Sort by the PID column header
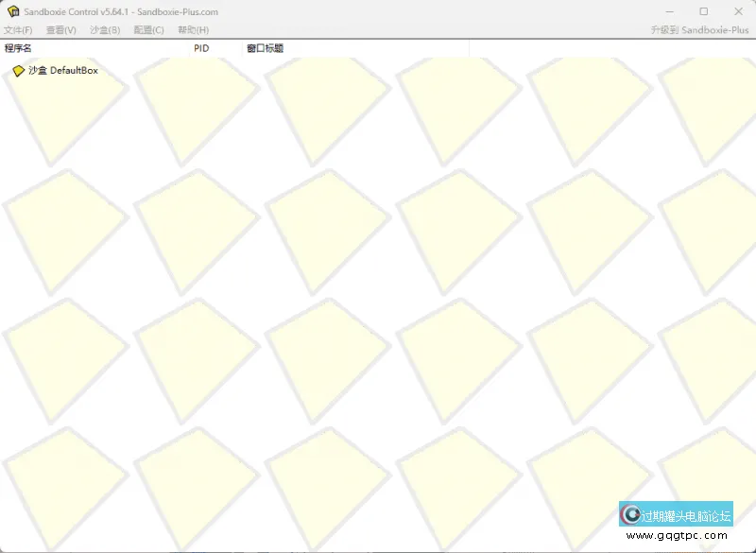 tap(200, 47)
